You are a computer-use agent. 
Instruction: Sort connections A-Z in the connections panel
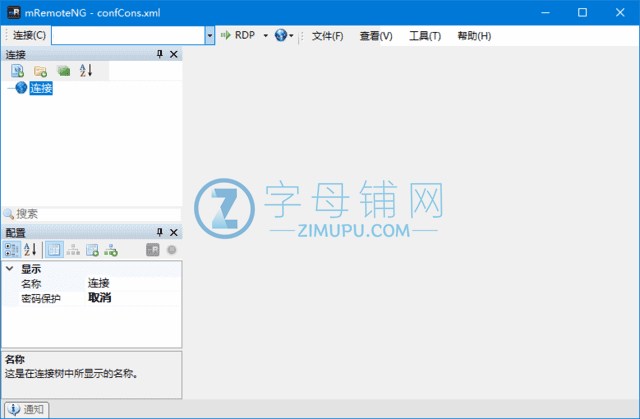tap(86, 71)
